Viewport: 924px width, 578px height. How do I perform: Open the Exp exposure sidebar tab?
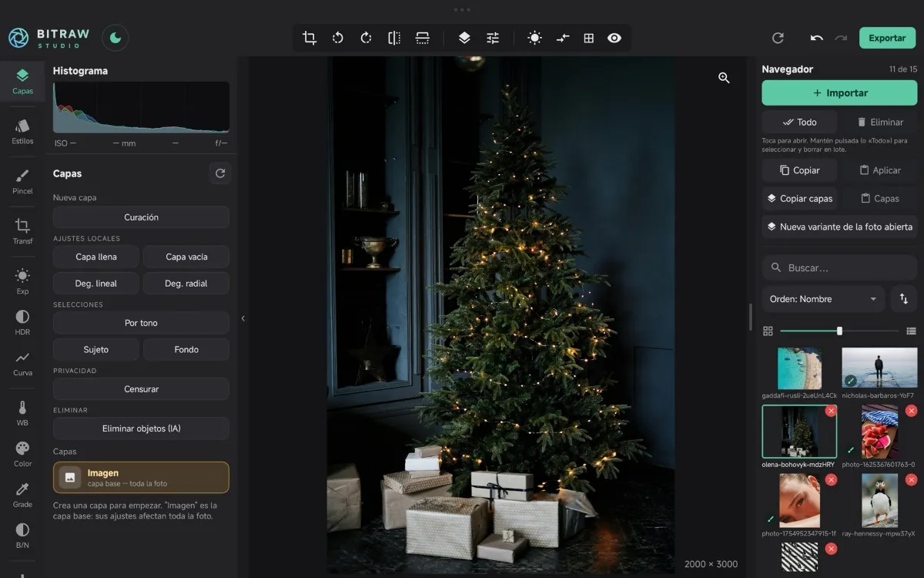(22, 282)
